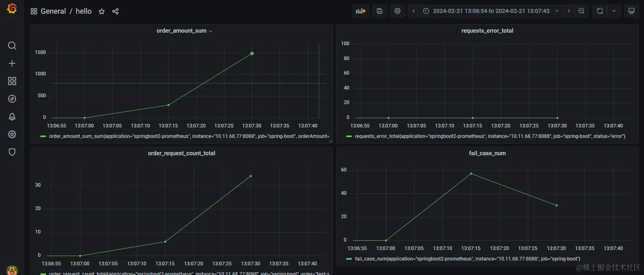
Task: Open the order_amount_sum panel menu chevron
Action: [211, 31]
